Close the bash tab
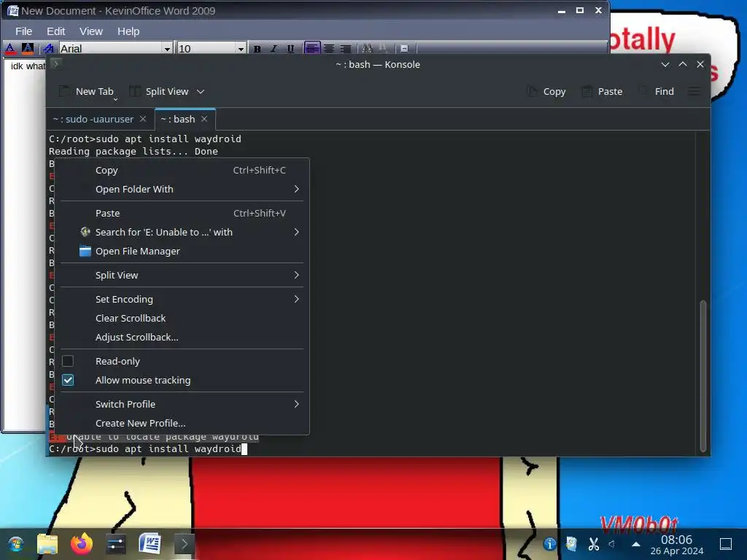 pyautogui.click(x=204, y=119)
